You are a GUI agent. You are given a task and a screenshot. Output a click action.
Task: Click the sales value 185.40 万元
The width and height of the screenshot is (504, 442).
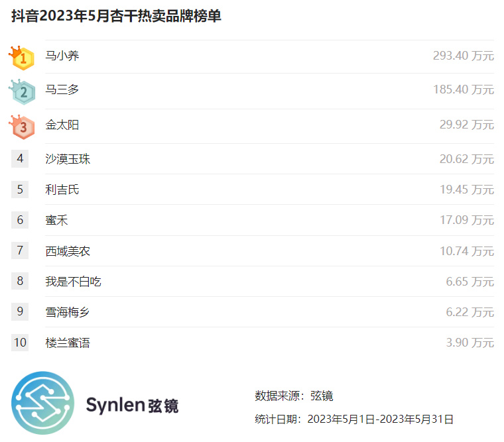point(464,89)
